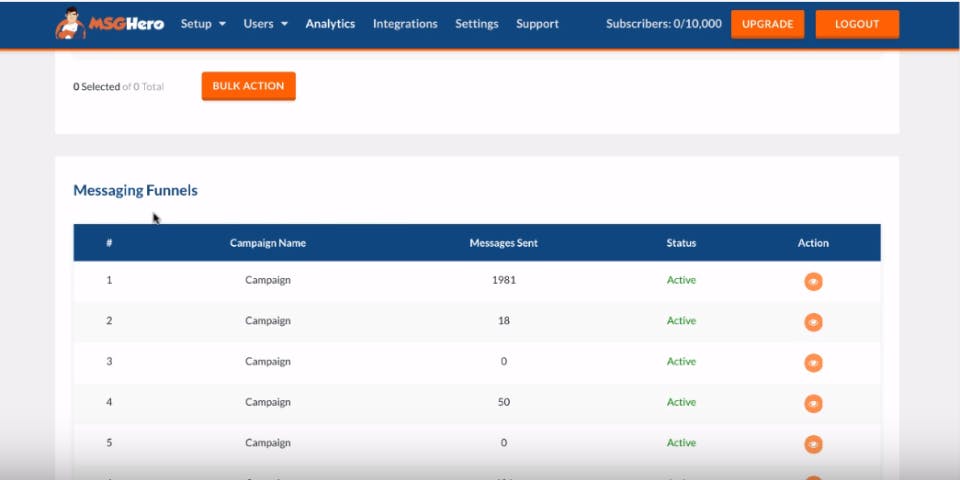Click the 0 Selected of 0 Total text
Image resolution: width=960 pixels, height=480 pixels.
coord(118,87)
